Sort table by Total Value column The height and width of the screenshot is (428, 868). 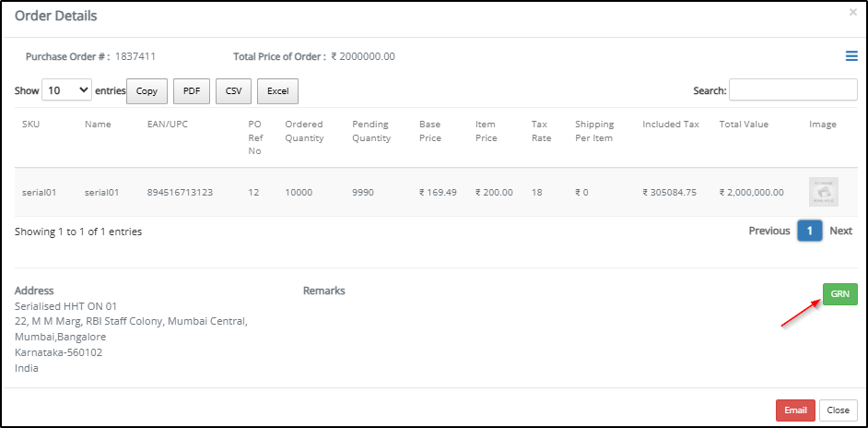click(x=744, y=125)
